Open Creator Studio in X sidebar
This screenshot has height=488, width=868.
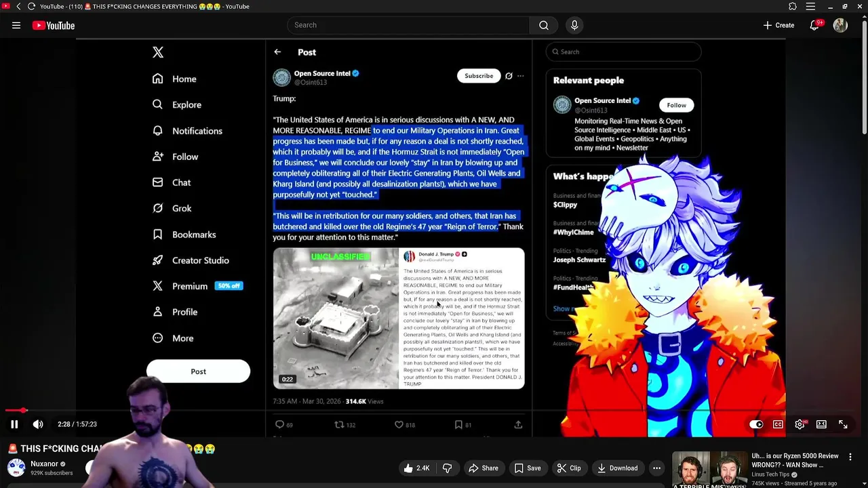[x=191, y=260]
